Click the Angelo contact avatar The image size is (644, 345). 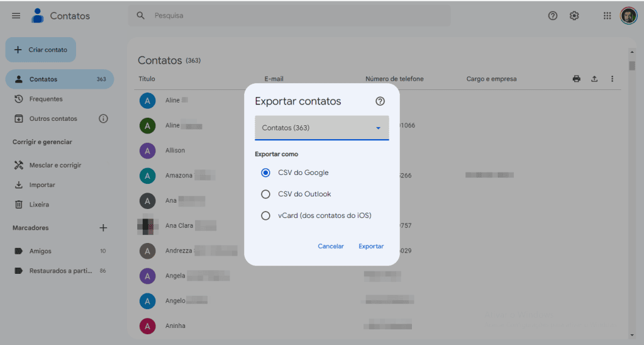(147, 301)
